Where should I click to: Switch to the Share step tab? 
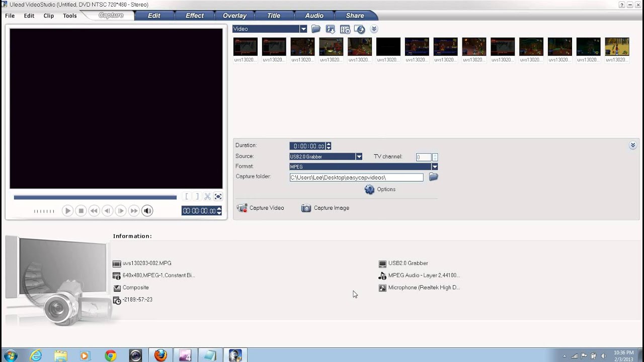[355, 16]
